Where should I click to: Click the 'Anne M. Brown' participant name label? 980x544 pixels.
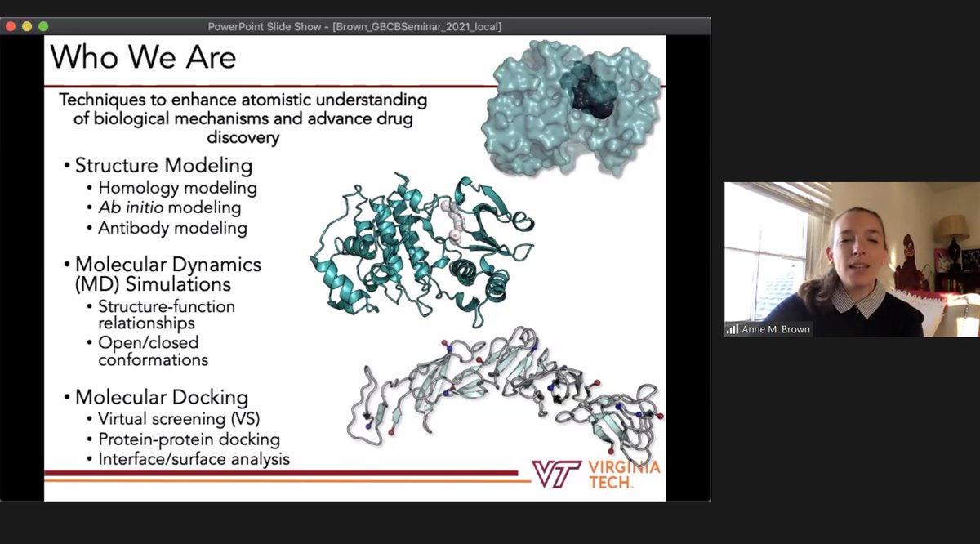(x=776, y=329)
